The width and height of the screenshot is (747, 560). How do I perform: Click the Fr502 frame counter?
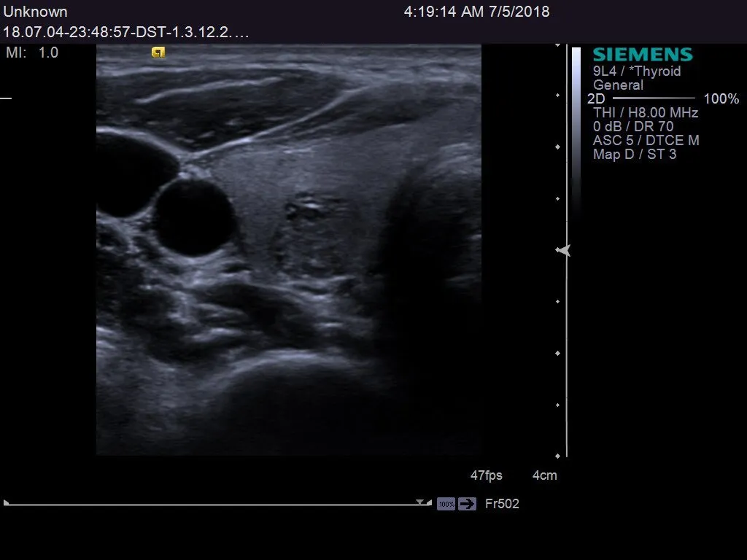[502, 504]
